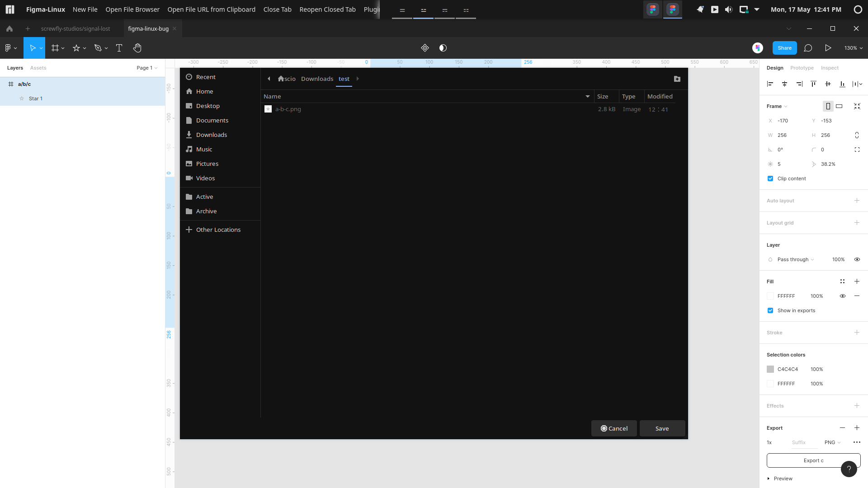Click the shrink to fit frame icon

point(858,106)
